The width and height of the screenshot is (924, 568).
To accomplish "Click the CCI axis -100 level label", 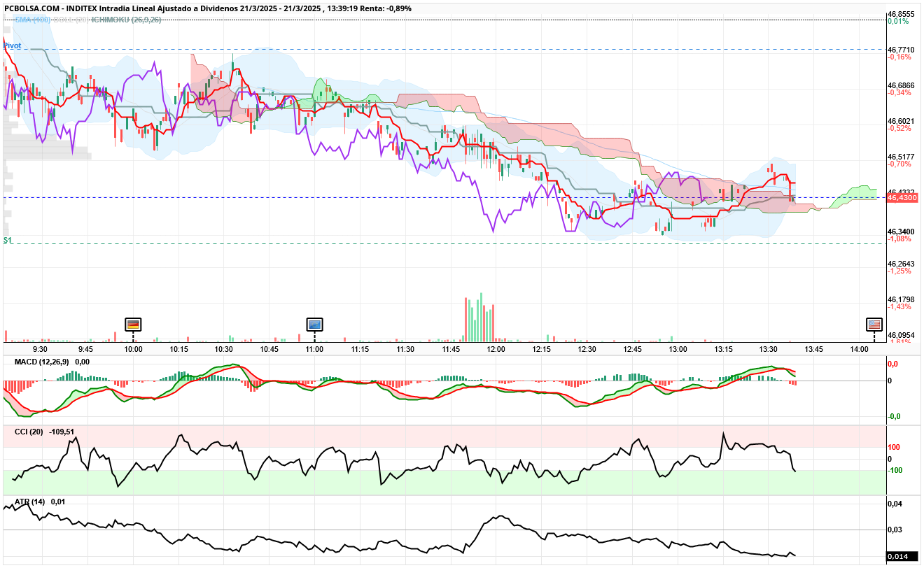I will click(895, 470).
